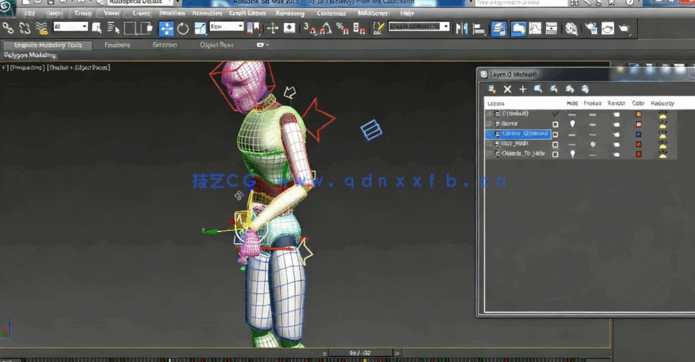
Task: Open the ribbon display options dropdown
Action: [x=263, y=45]
